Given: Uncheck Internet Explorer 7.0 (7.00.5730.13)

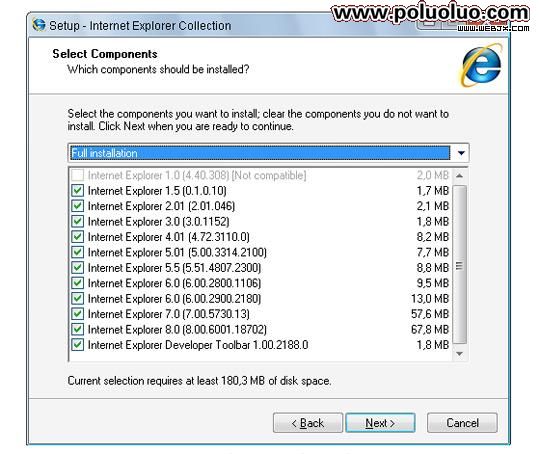Looking at the screenshot, I should [x=77, y=314].
